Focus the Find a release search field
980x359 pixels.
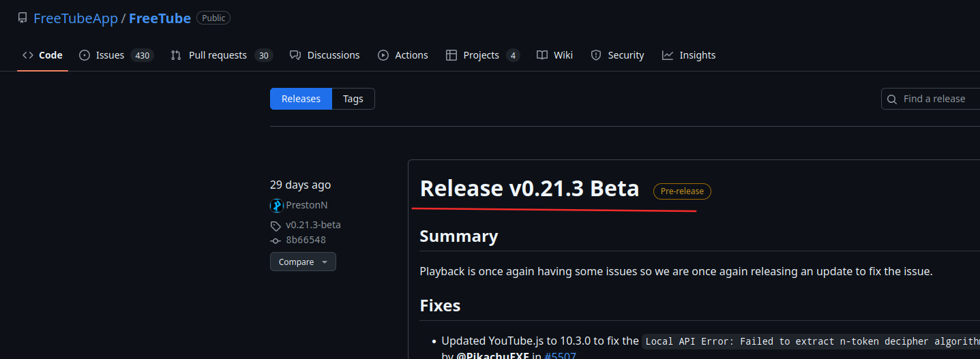(930, 99)
